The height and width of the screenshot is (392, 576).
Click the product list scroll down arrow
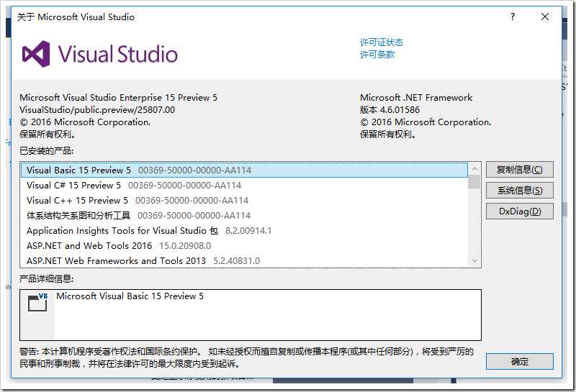click(x=474, y=261)
